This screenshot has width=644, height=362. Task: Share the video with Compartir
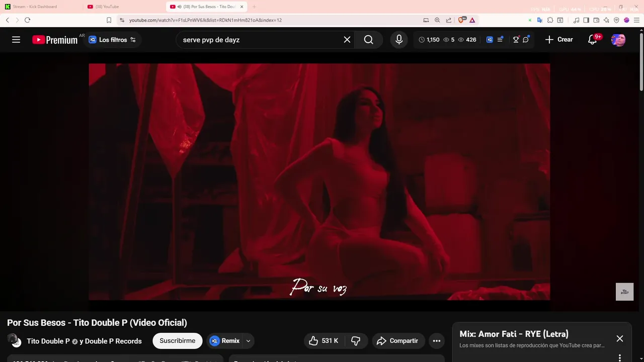click(397, 341)
